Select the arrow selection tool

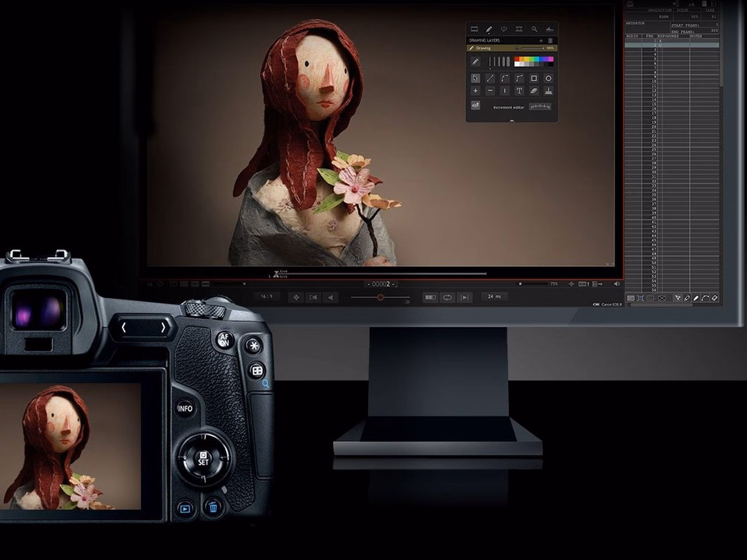(x=476, y=78)
